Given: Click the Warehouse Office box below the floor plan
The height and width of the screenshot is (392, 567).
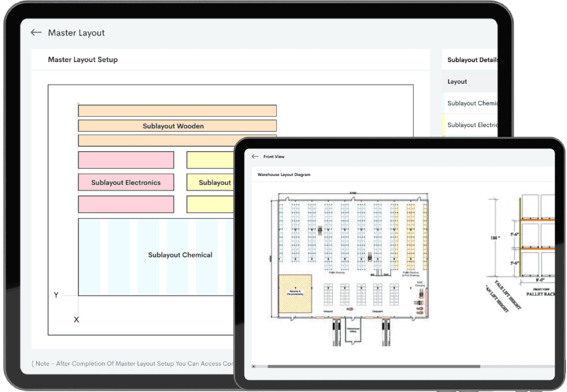Looking at the screenshot, I should [353, 330].
